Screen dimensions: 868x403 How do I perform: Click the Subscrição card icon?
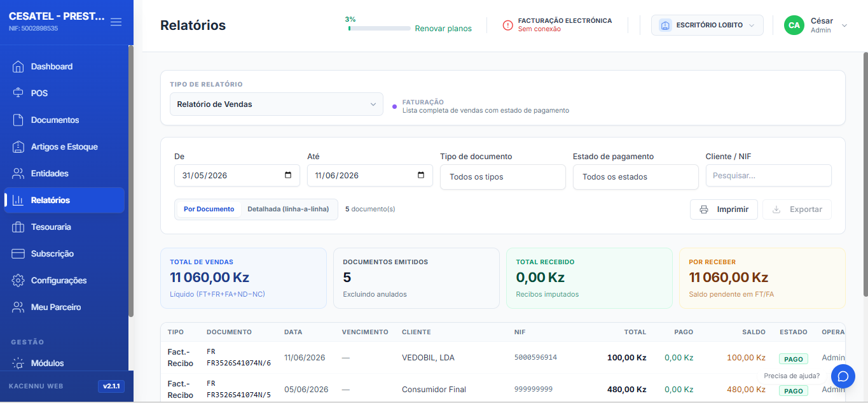(x=18, y=253)
